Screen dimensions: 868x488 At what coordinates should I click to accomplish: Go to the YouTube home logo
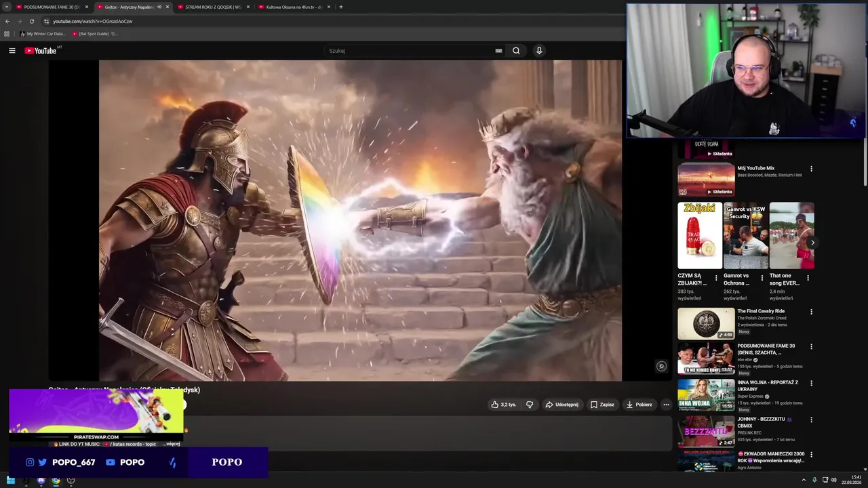40,51
